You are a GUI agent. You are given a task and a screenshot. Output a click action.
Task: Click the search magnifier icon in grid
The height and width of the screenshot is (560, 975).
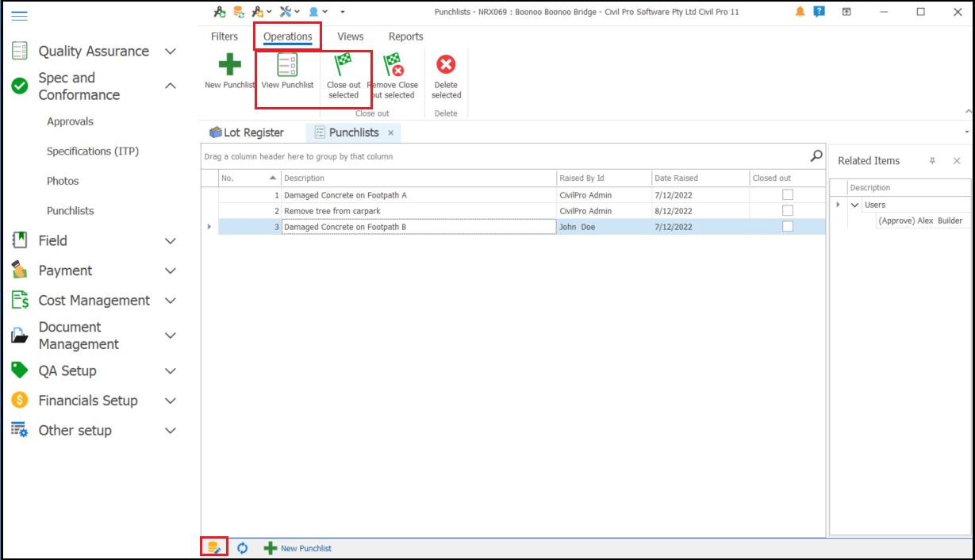click(816, 156)
